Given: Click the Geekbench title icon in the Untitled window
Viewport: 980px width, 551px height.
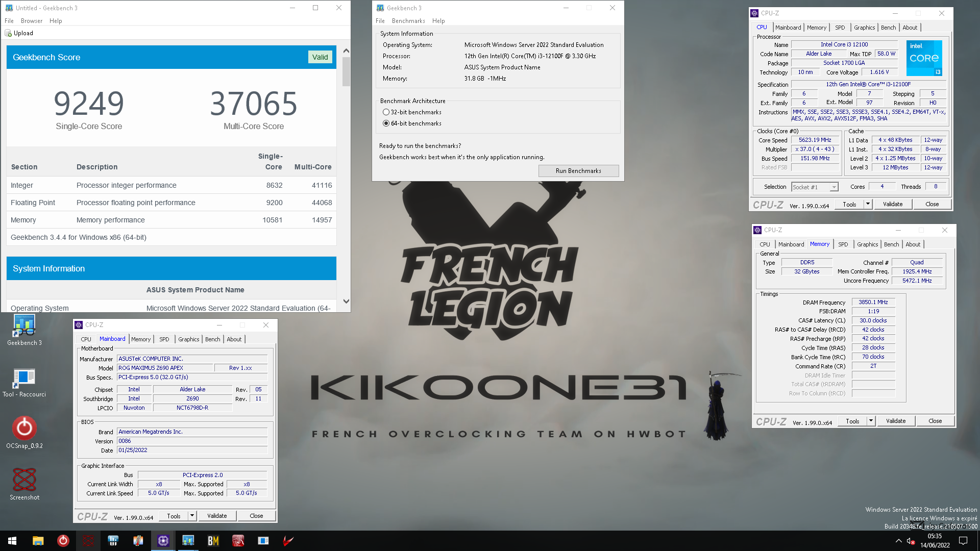Looking at the screenshot, I should (x=9, y=8).
